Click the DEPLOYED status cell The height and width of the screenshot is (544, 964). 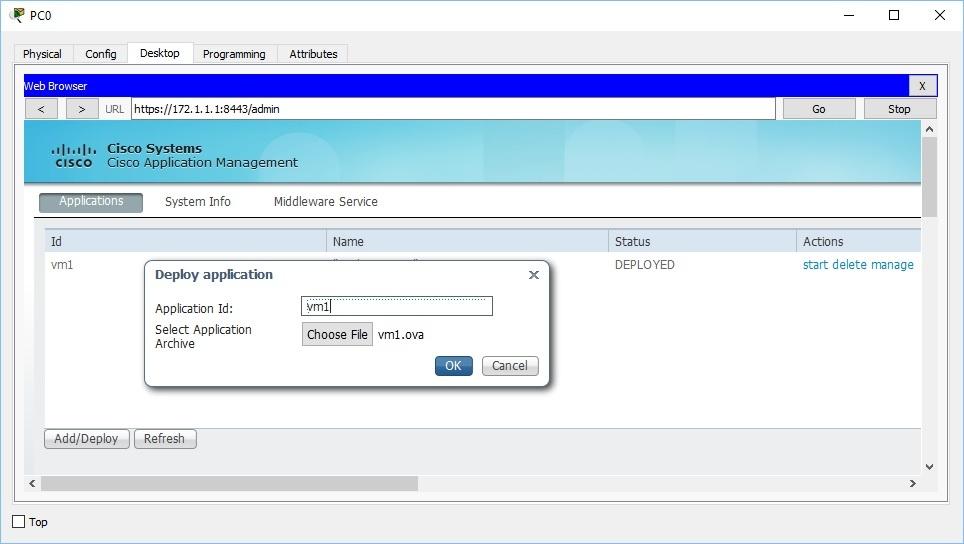[x=645, y=265]
